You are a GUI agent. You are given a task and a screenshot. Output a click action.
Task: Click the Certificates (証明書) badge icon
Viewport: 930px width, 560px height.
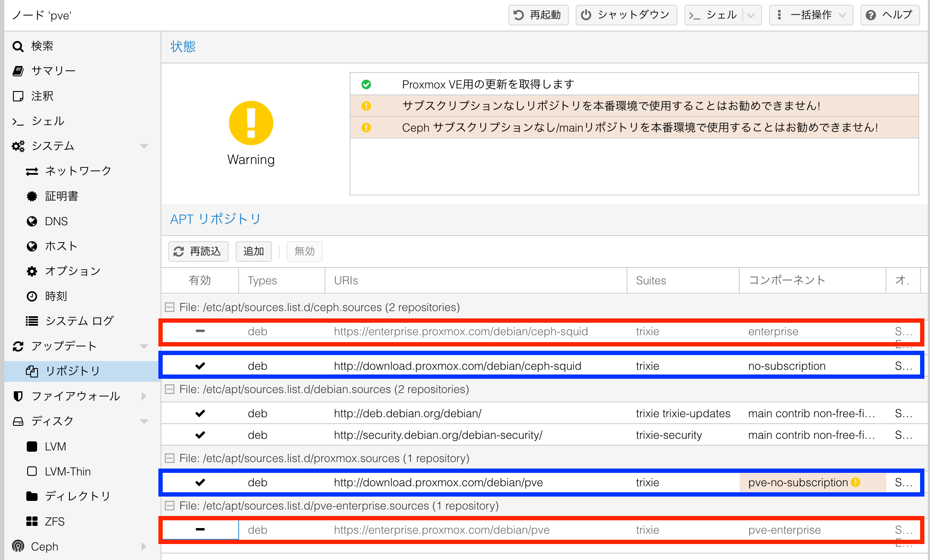pos(32,196)
